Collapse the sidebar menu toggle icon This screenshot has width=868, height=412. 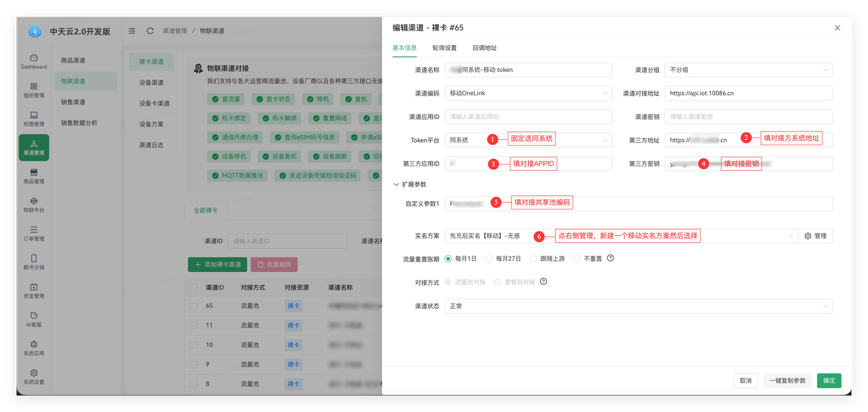pos(132,31)
